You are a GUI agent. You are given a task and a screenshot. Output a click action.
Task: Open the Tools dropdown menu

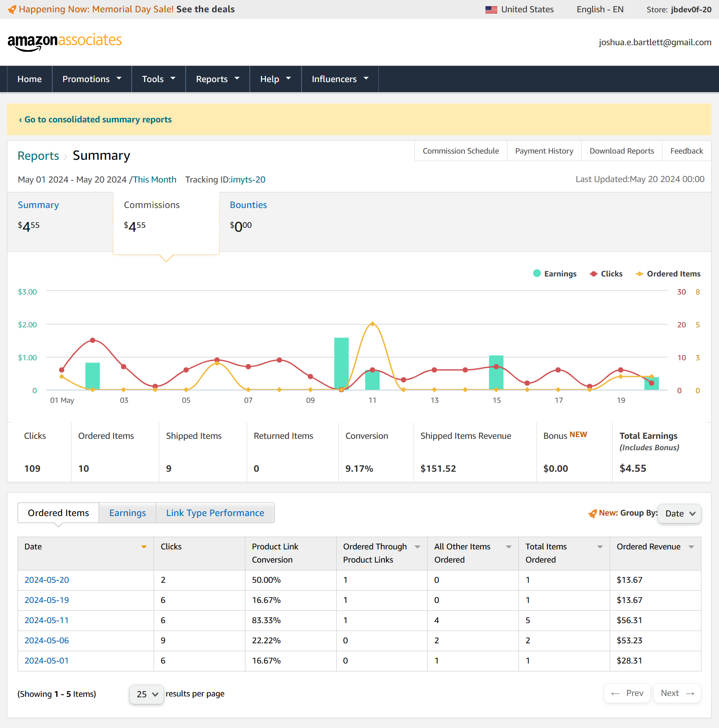[x=158, y=79]
